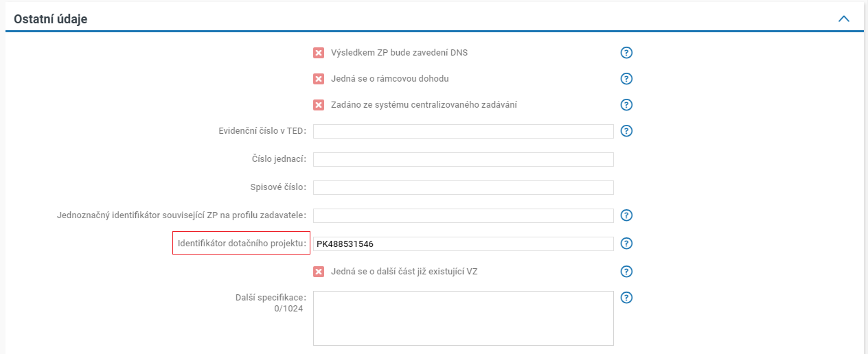The image size is (868, 354).
Task: Open help for Identifikátor dotačního projektu
Action: click(x=626, y=244)
